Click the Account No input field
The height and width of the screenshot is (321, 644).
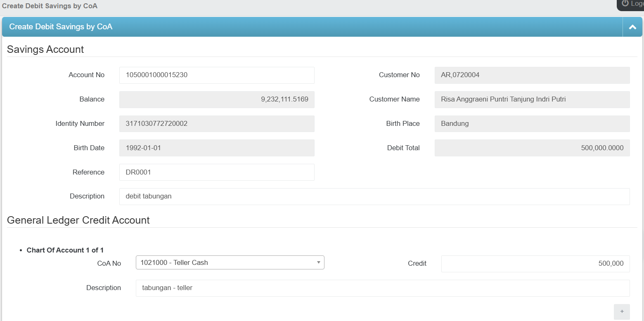point(217,75)
